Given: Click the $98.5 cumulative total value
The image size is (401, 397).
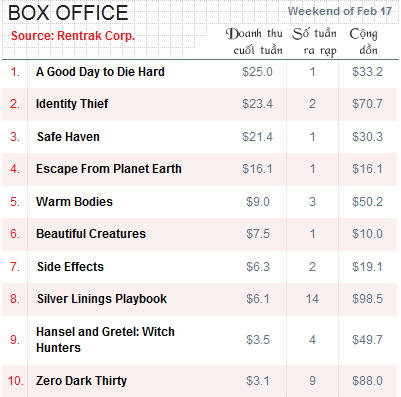Looking at the screenshot, I should (367, 299).
